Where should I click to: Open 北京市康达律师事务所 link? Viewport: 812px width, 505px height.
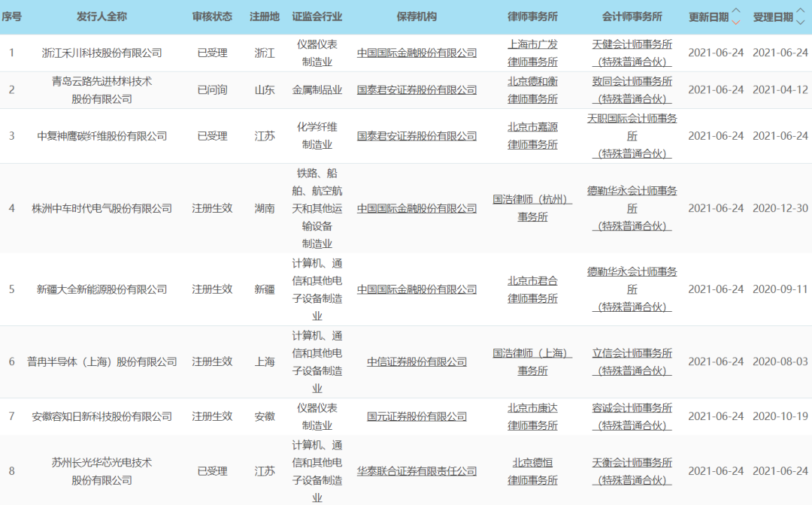tap(532, 416)
